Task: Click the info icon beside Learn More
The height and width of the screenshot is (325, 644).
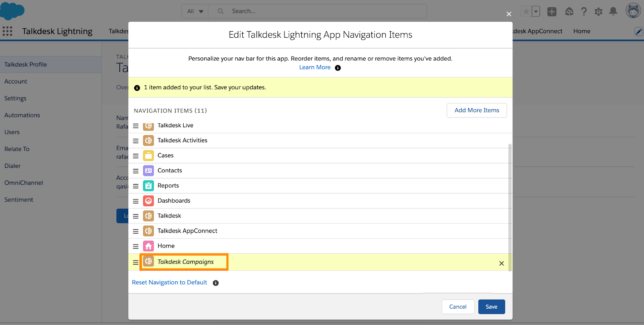Action: (338, 68)
